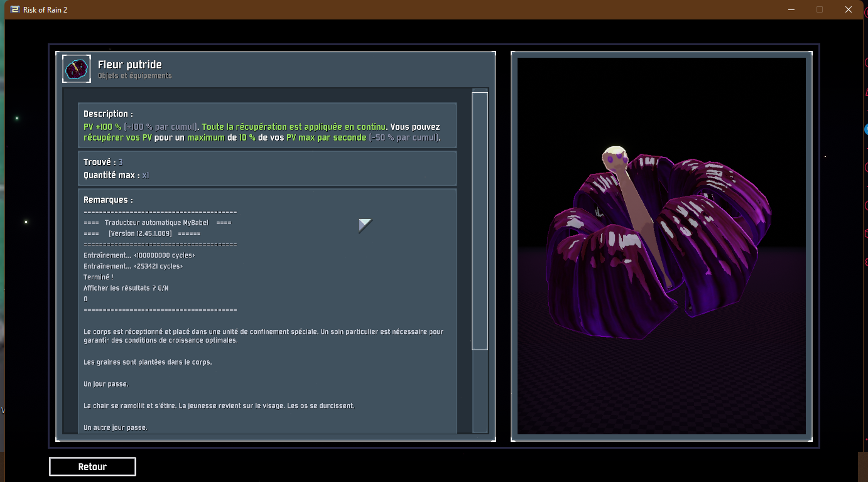
Task: Click the line "Les graines sont plantées dans le corps"
Action: click(x=148, y=362)
